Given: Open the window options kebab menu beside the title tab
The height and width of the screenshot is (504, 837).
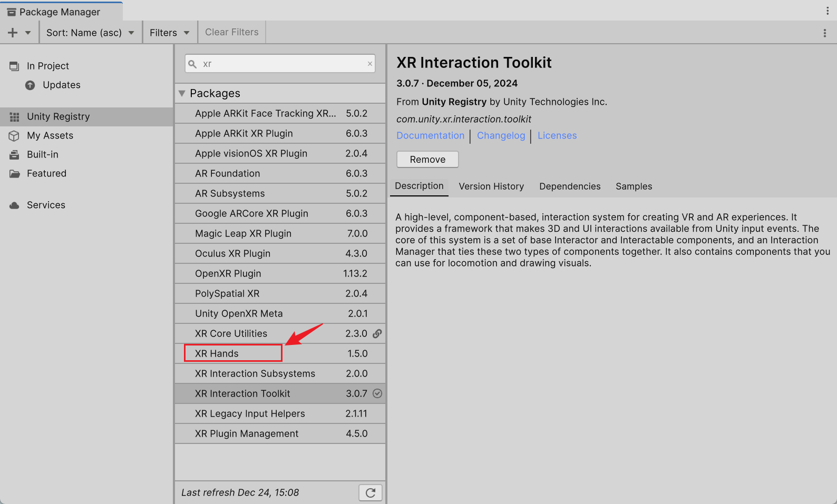Looking at the screenshot, I should [x=827, y=11].
